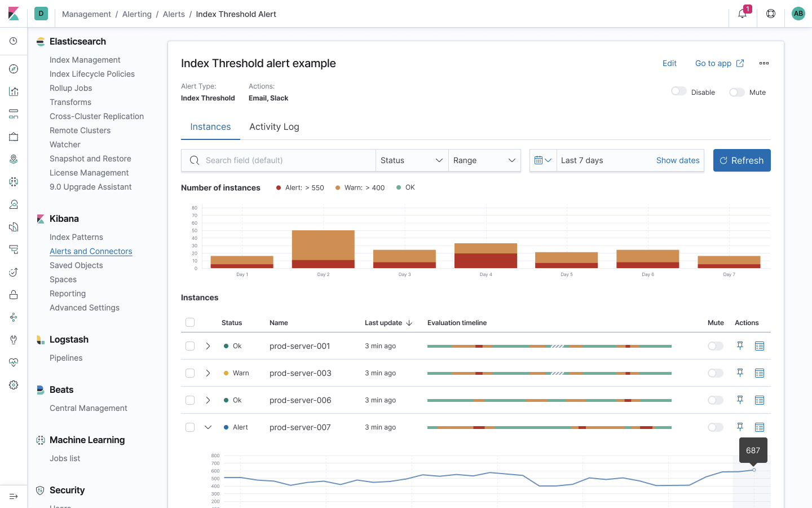Click prod-server-007 evaluation timeline bar
The image size is (812, 508).
click(x=549, y=427)
